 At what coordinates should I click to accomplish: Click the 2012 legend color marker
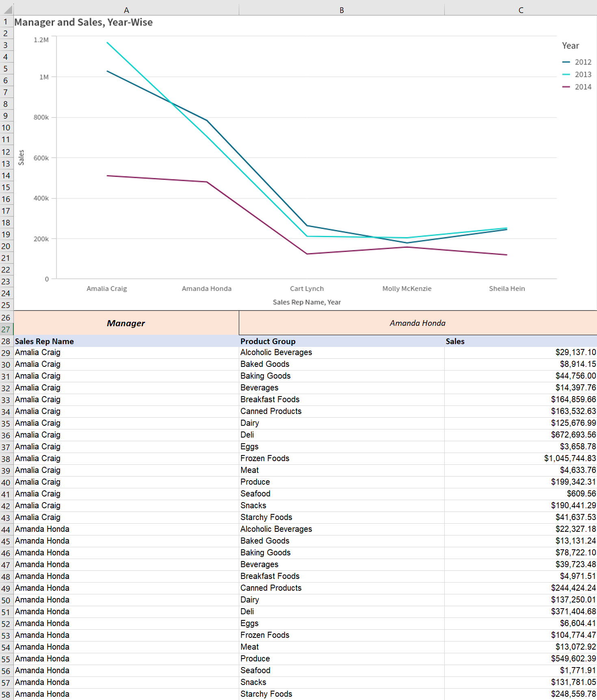point(566,62)
